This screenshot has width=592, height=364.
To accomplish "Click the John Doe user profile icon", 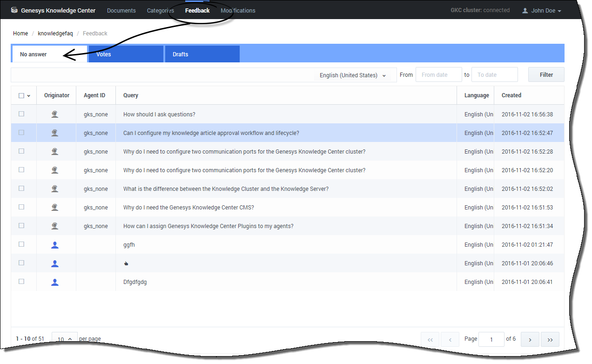I will click(x=525, y=11).
